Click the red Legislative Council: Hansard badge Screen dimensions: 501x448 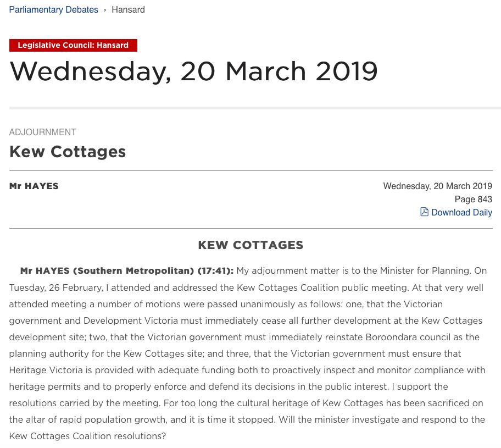point(73,45)
